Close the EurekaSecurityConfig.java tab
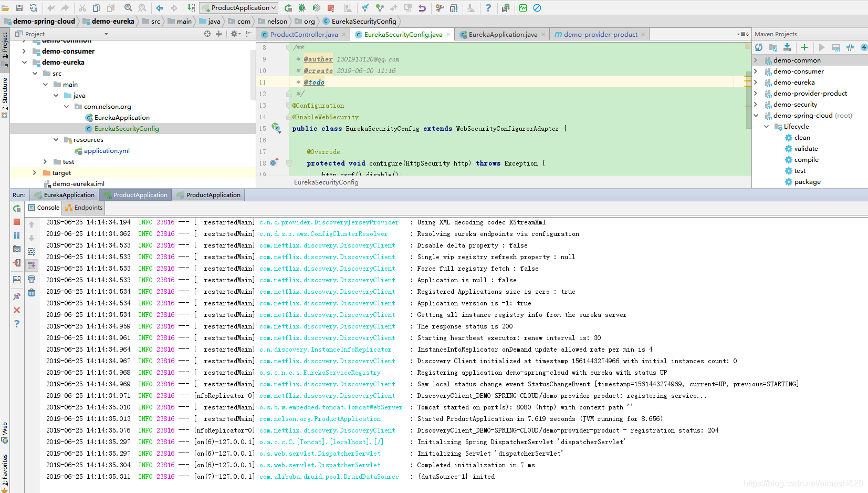Viewport: 868px width, 493px height. point(448,35)
